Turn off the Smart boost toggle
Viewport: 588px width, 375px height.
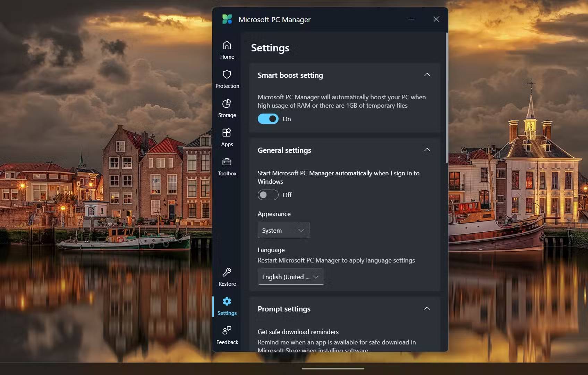pos(268,119)
